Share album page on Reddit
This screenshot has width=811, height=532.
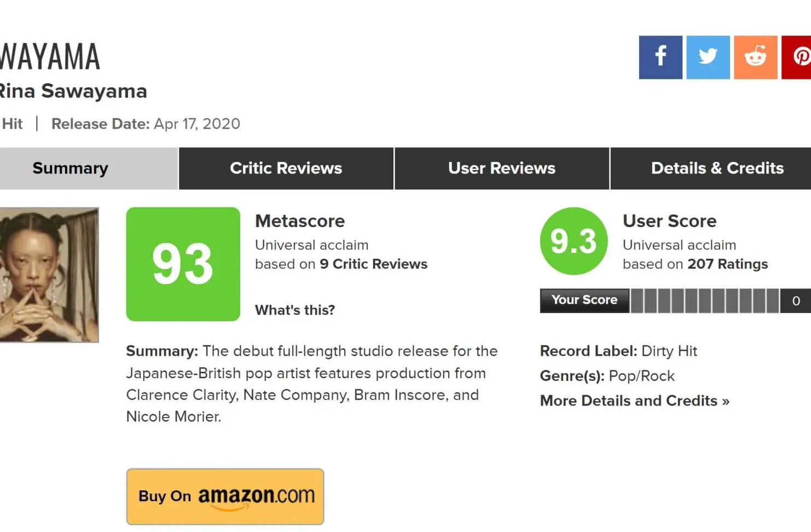point(755,57)
